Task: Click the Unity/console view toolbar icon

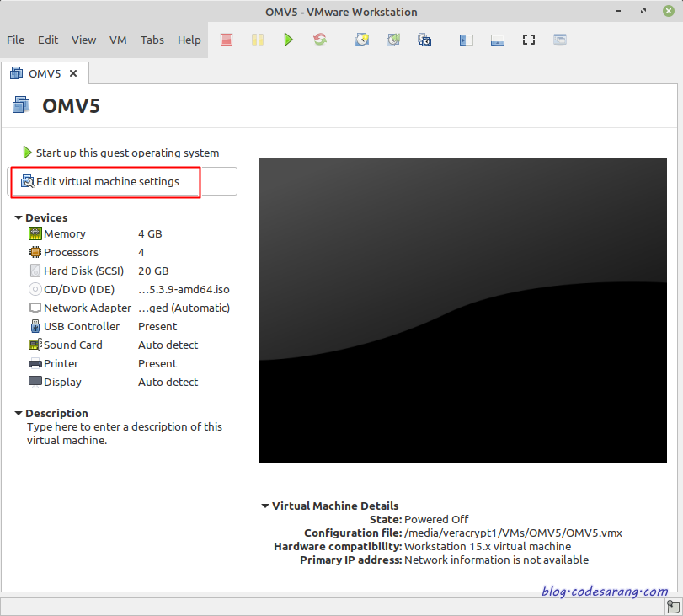Action: click(560, 40)
